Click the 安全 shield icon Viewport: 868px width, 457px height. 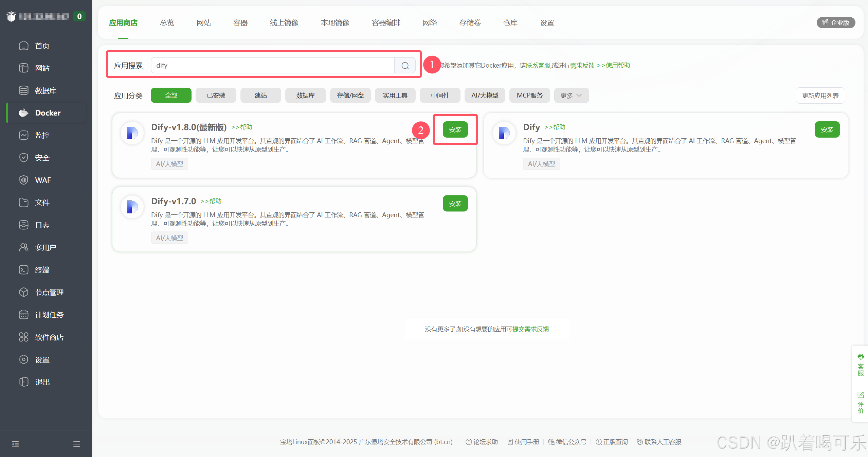coord(23,158)
